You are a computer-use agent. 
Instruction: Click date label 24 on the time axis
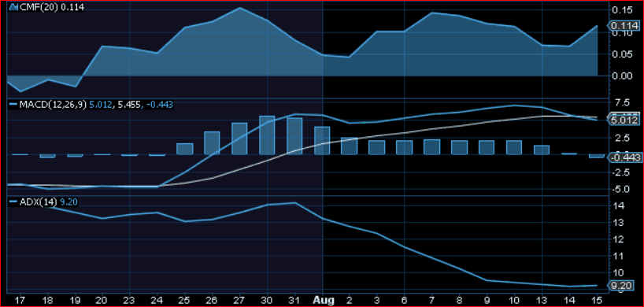tap(157, 301)
